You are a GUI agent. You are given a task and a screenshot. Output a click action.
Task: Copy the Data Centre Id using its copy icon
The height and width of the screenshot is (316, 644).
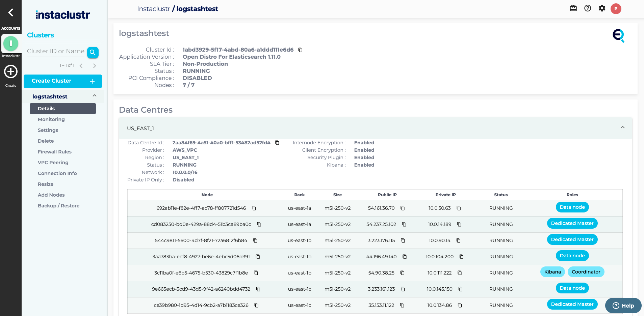(x=277, y=143)
